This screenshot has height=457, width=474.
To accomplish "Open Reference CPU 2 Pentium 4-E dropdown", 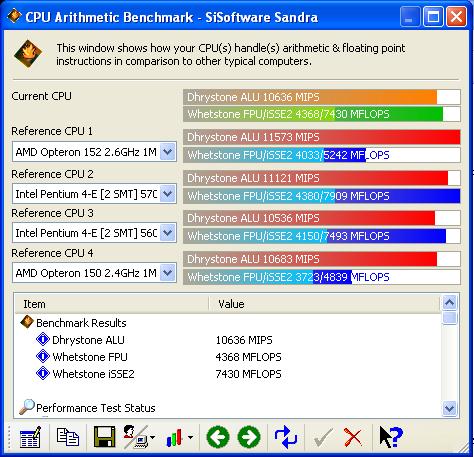I will [x=167, y=194].
